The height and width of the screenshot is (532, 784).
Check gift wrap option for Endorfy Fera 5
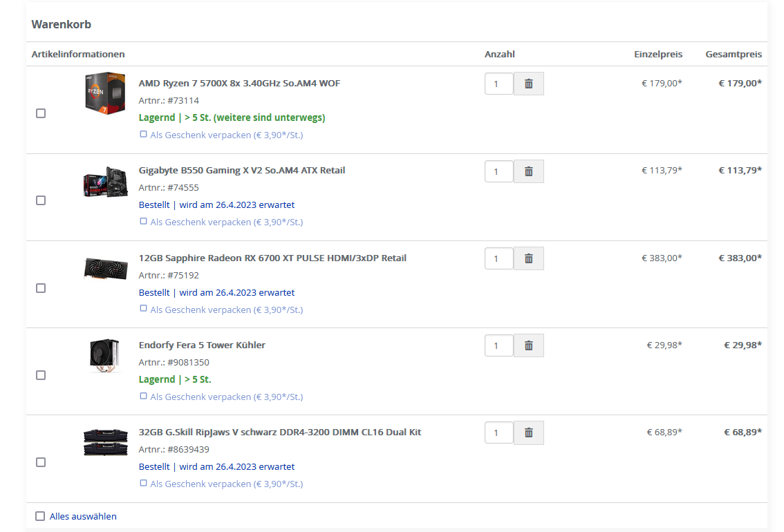(144, 397)
